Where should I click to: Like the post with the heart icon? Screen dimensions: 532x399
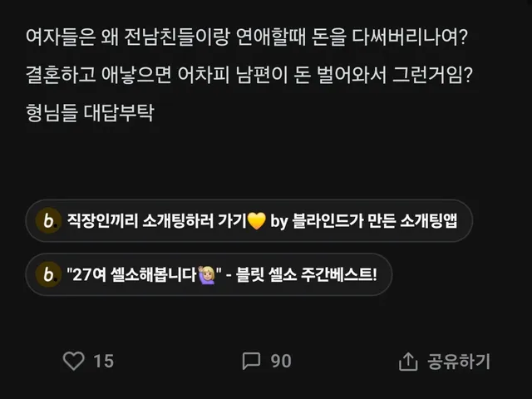74,361
